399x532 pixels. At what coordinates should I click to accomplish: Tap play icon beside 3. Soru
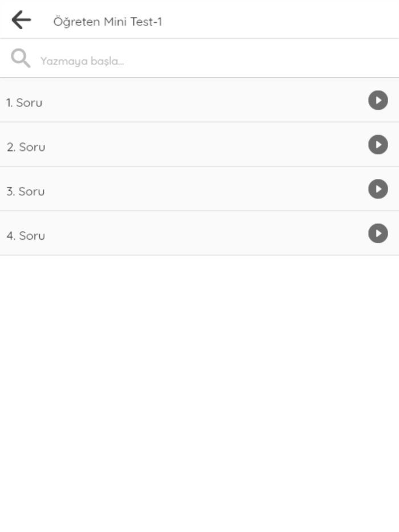coord(378,189)
